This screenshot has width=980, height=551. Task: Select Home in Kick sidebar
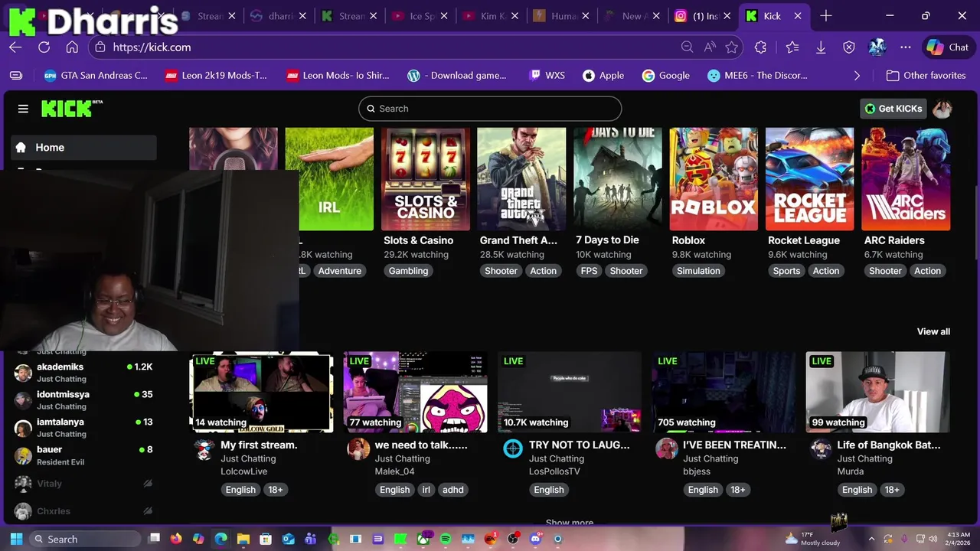(x=83, y=148)
